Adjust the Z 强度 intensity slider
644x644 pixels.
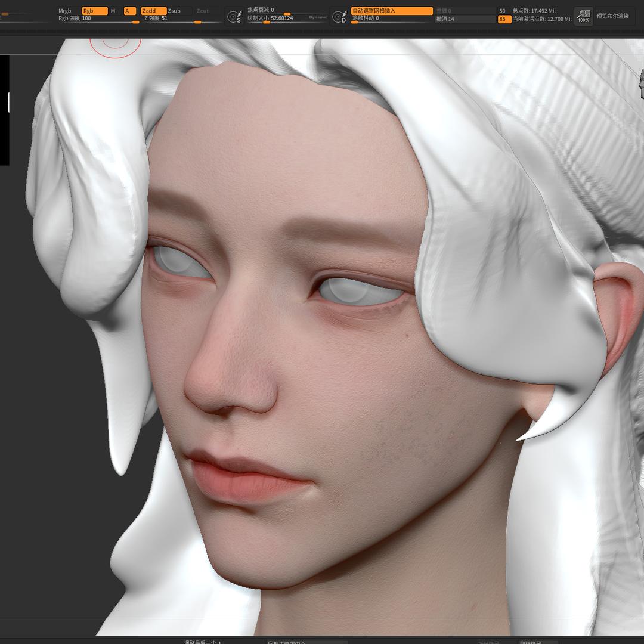[181, 19]
